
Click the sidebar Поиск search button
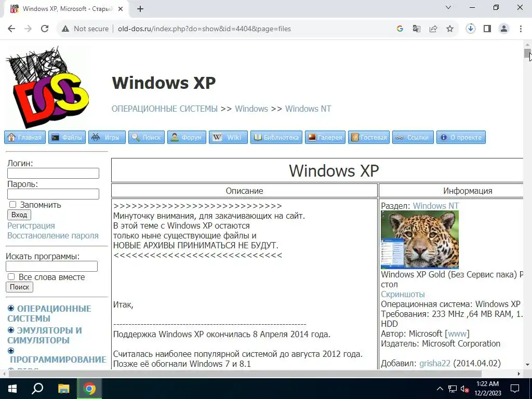coord(19,287)
